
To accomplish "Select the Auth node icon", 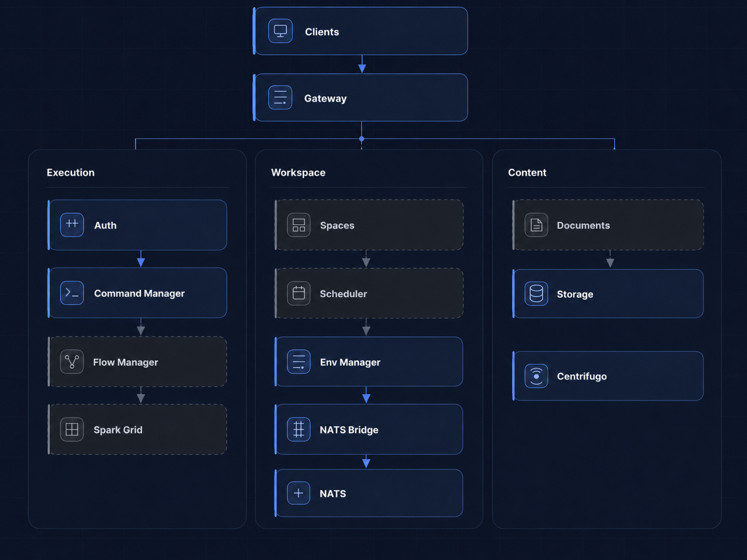I will point(72,225).
